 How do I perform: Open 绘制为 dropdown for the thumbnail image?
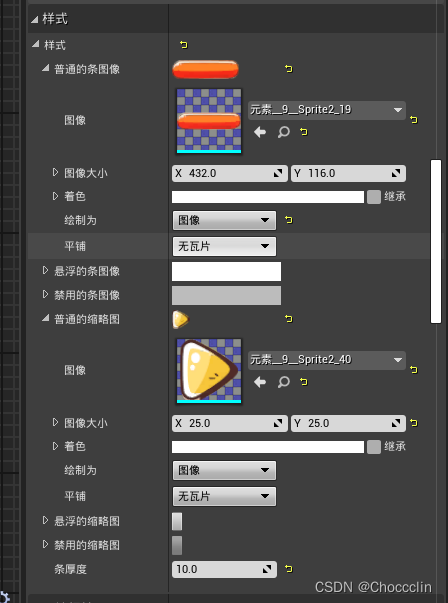224,470
